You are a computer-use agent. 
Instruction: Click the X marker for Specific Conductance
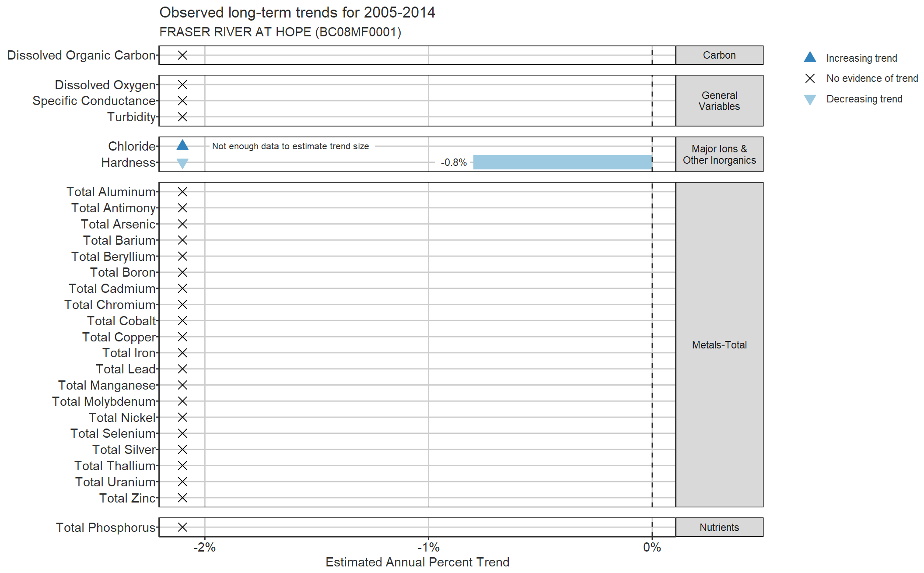click(182, 101)
